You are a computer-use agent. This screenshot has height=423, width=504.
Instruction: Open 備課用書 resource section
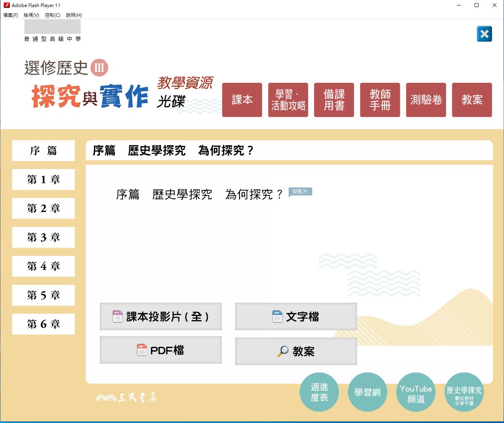(334, 100)
